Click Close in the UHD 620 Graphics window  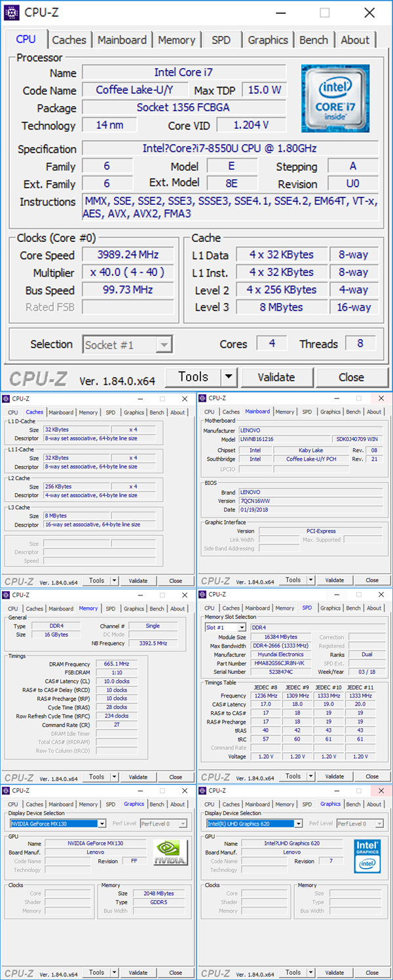372,973
